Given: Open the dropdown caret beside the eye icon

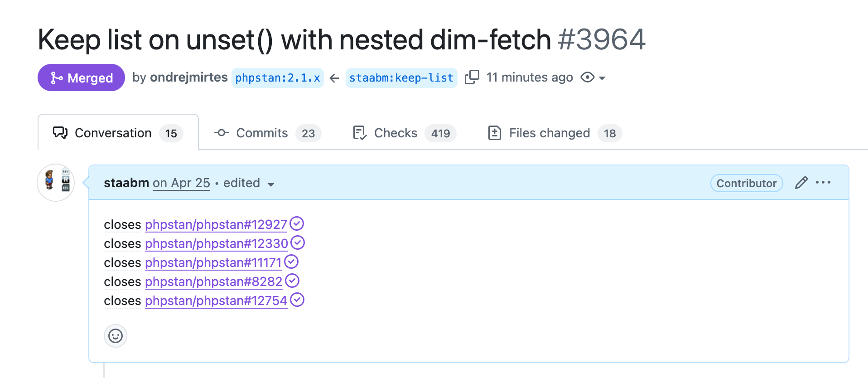Looking at the screenshot, I should 602,78.
